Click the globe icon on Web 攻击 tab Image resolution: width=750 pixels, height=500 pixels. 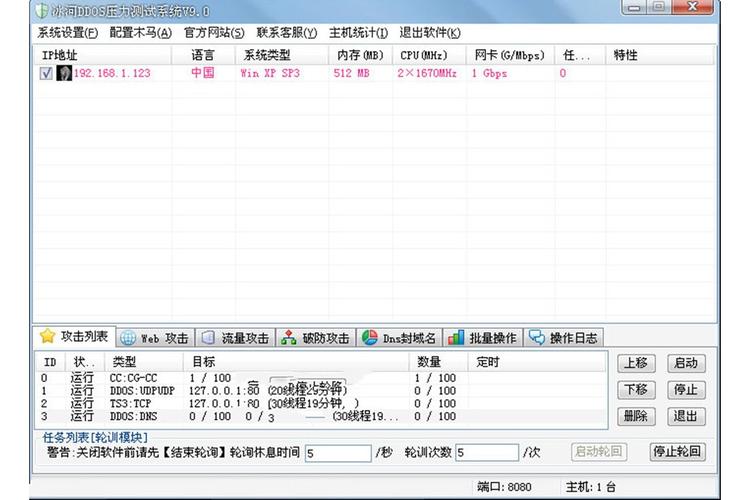(129, 338)
